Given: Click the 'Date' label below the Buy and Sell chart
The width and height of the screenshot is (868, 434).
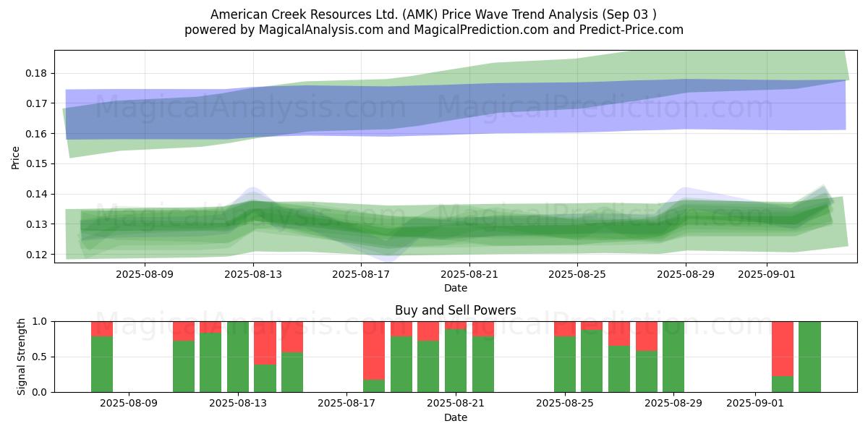Looking at the screenshot, I should pos(456,417).
